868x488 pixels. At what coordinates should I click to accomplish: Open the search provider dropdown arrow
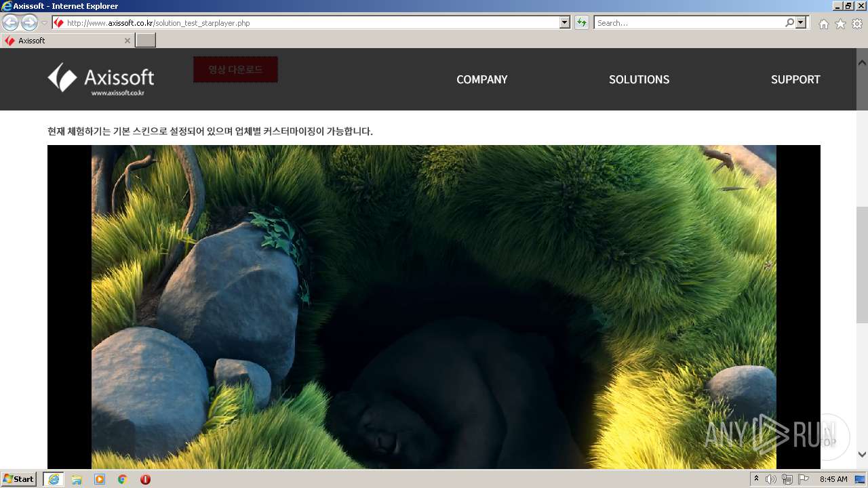point(802,22)
